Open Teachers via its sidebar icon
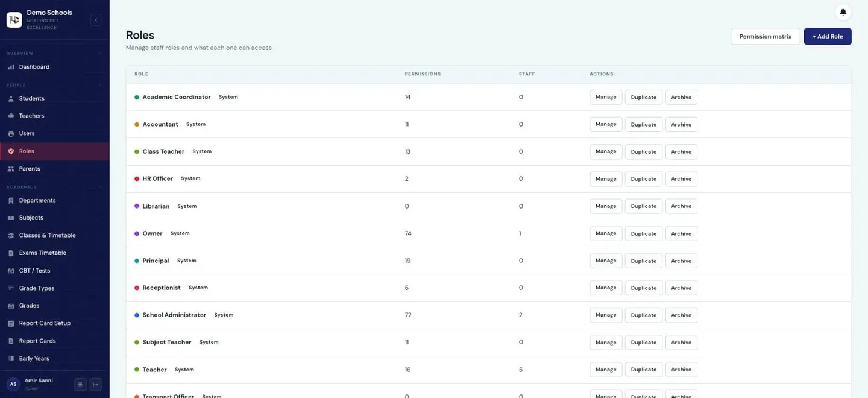This screenshot has height=398, width=868. [11, 116]
